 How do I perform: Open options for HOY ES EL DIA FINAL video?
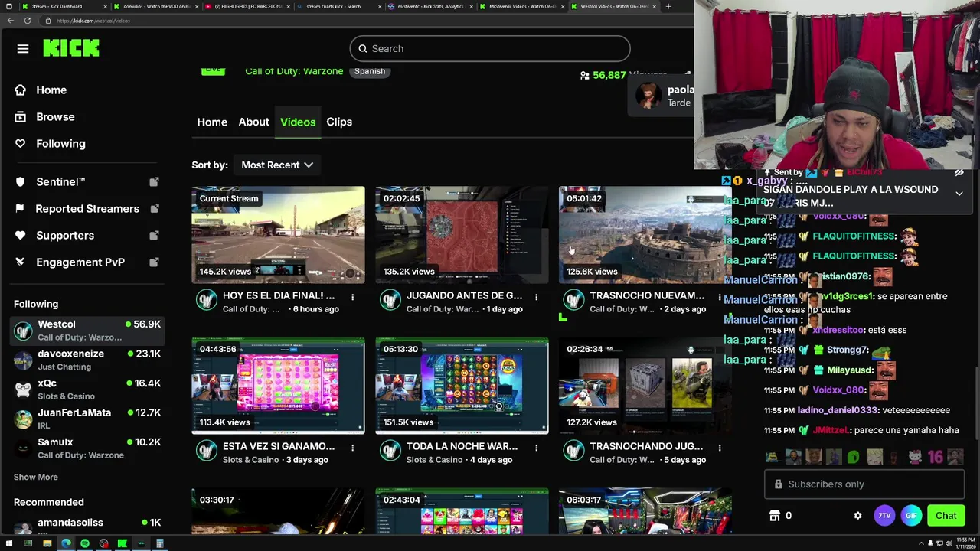[x=353, y=296]
